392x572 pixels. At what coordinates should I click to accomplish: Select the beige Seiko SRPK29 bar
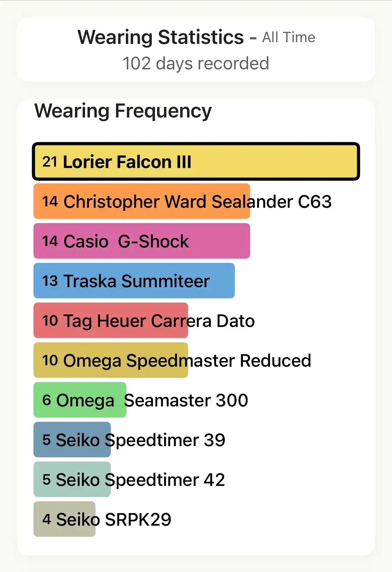click(x=64, y=519)
